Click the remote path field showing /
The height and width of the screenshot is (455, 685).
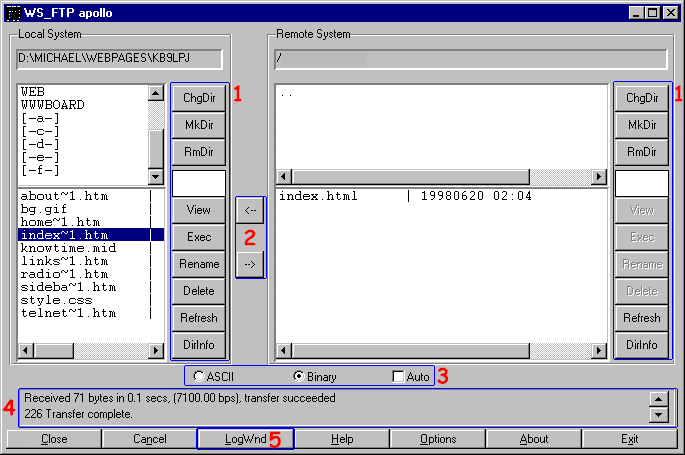(471, 59)
